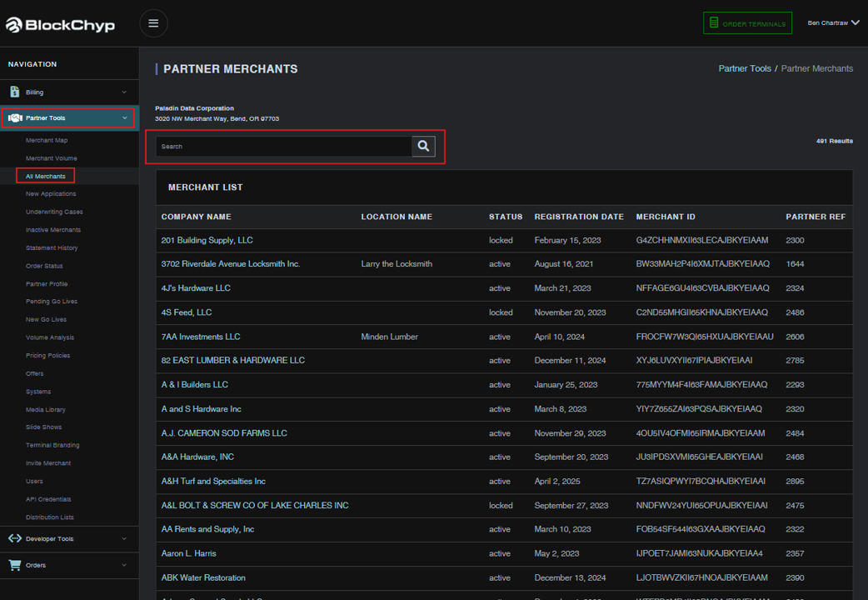Open API Credentials in sidebar

coord(48,499)
